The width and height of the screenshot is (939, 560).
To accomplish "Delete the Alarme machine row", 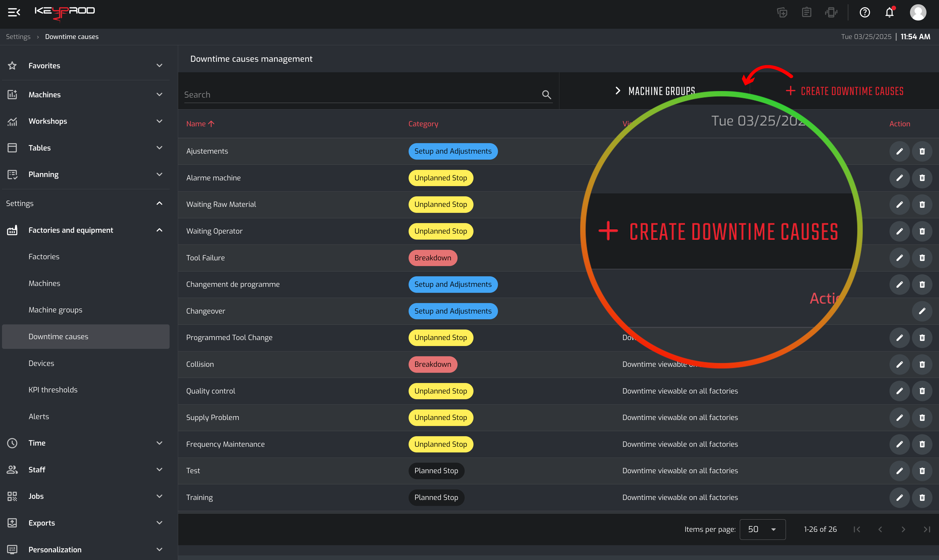I will tap(922, 178).
